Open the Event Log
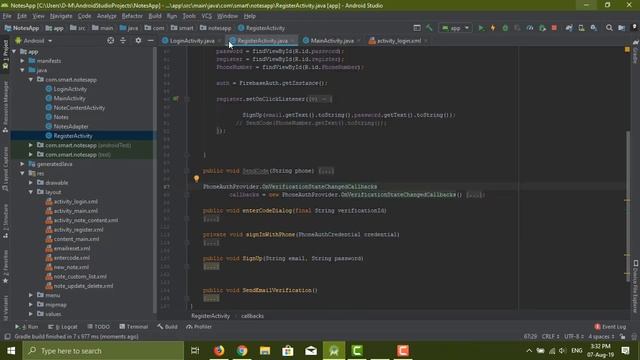The image size is (640, 360). tap(610, 327)
